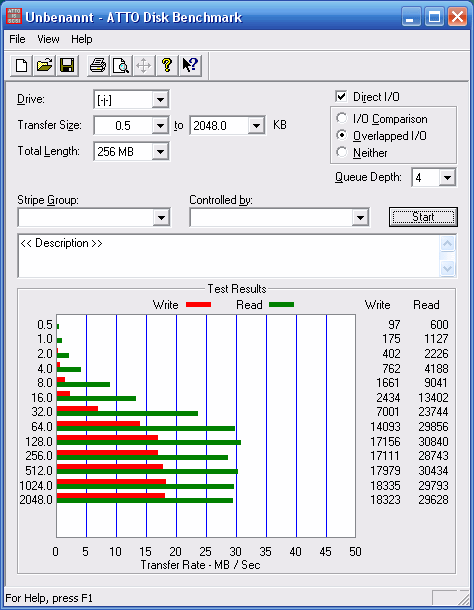Print the results with printer icon
The height and width of the screenshot is (610, 474).
pos(98,65)
